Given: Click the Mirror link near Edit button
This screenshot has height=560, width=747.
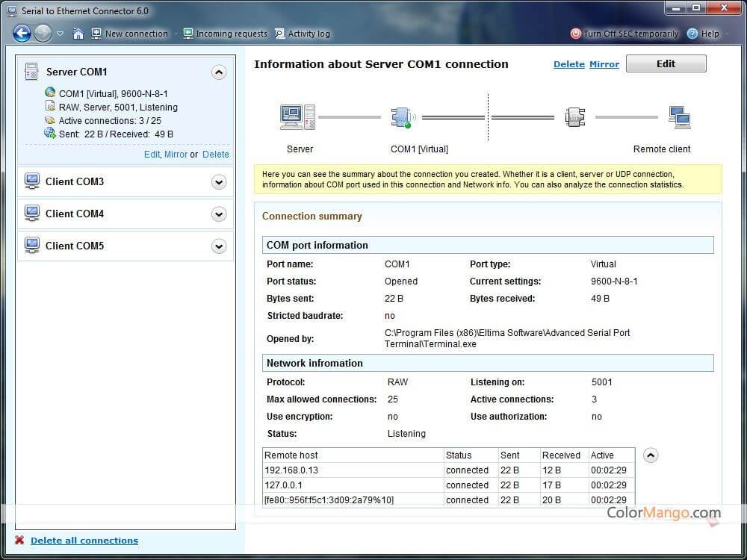Looking at the screenshot, I should (x=604, y=64).
